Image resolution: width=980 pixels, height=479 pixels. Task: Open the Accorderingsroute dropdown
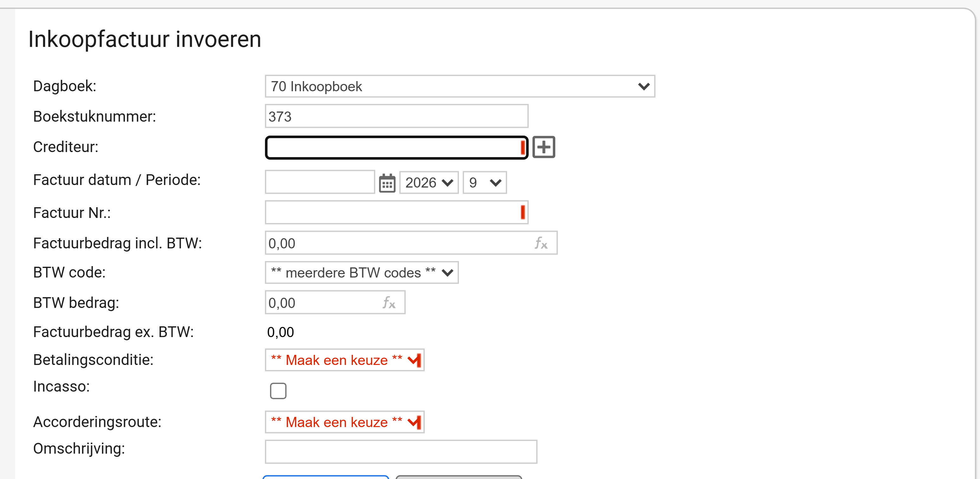point(345,422)
